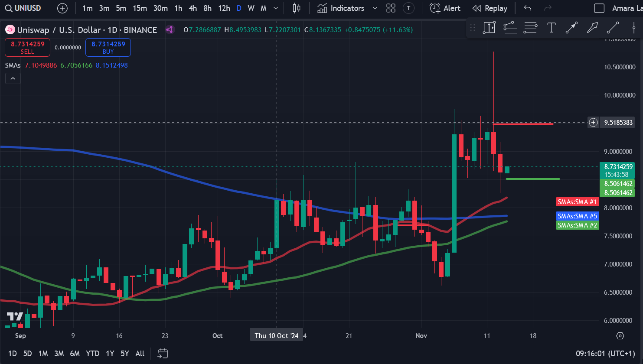The width and height of the screenshot is (643, 364).
Task: Open price scale settings gear icon
Action: coord(620,336)
